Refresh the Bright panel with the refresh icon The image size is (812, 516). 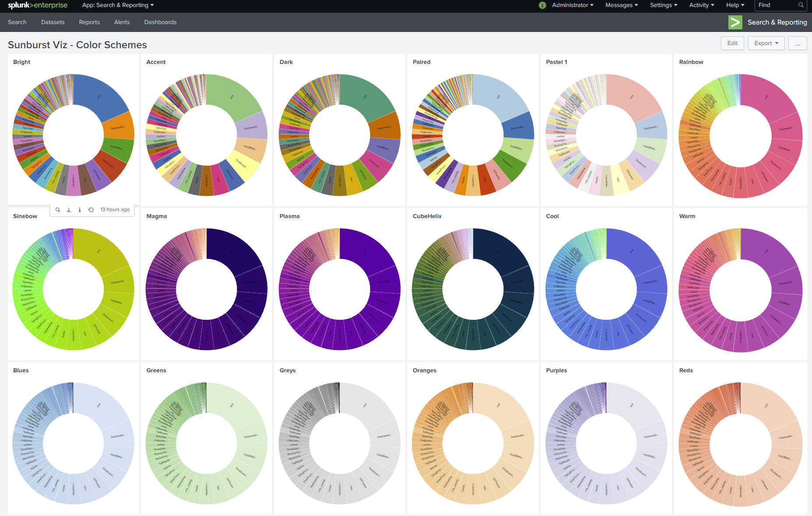91,210
